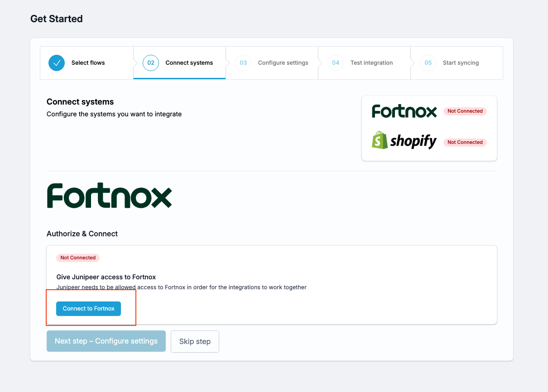Viewport: 548px width, 392px height.
Task: Go to Test integration step tab
Action: point(364,63)
